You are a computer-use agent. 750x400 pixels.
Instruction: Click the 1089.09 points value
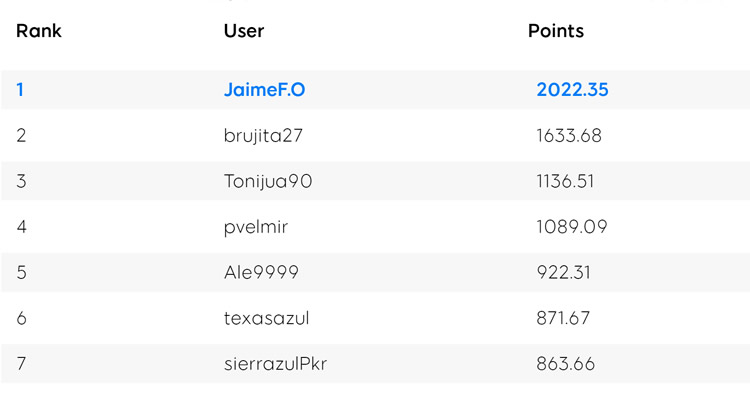point(572,227)
